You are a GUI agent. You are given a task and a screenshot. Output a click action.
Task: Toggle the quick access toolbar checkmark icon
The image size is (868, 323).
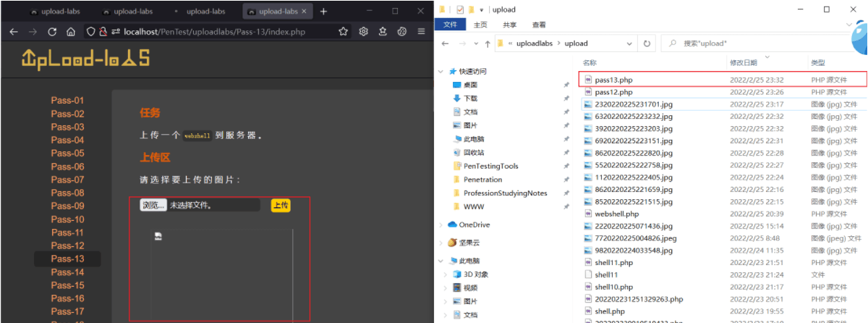point(461,9)
